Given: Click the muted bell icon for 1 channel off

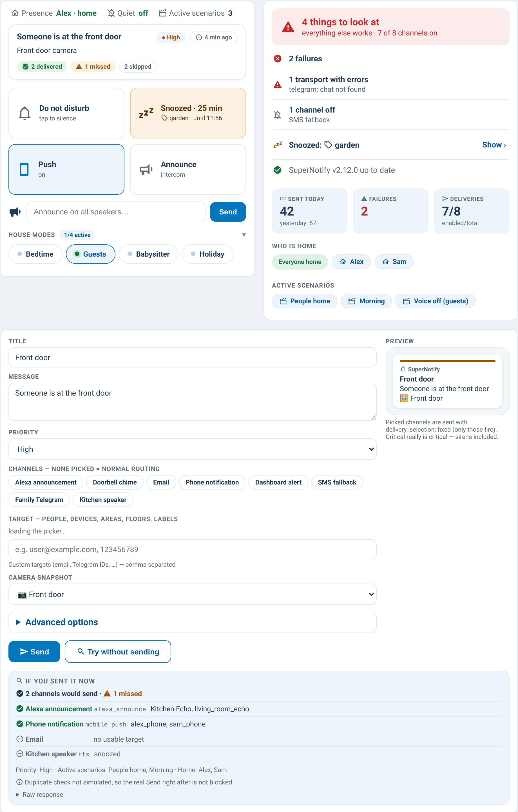Looking at the screenshot, I should pos(277,115).
